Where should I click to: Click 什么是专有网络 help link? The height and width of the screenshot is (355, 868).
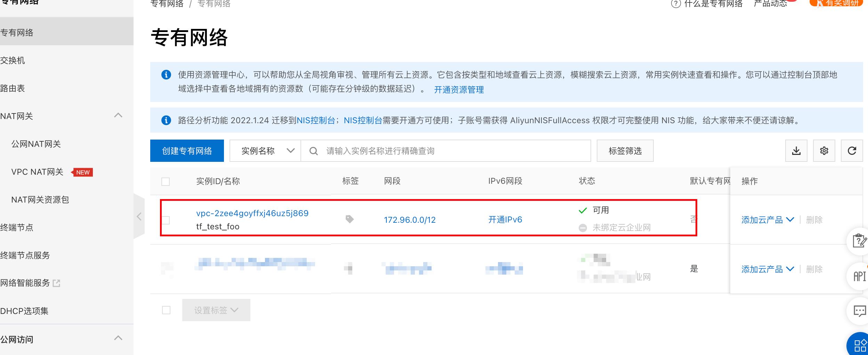[713, 4]
